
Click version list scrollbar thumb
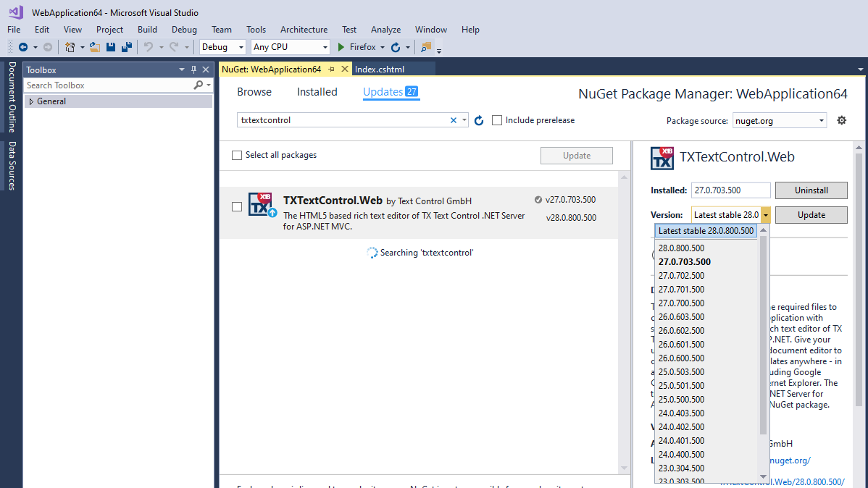764,335
